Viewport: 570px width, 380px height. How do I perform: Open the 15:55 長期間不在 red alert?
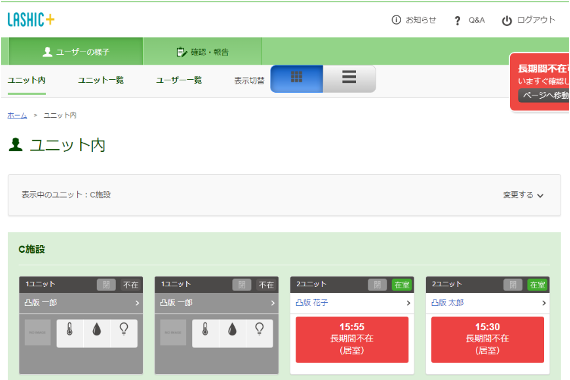point(352,340)
